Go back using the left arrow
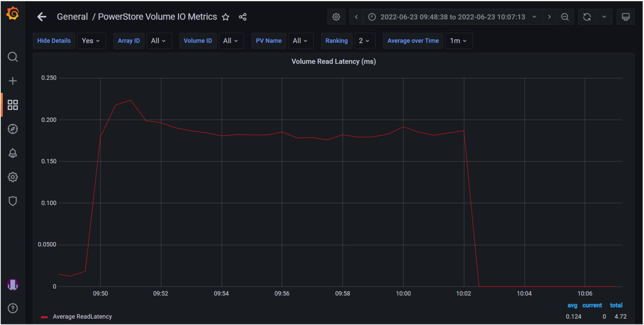Screen dimensions: 644x325 (x=42, y=17)
